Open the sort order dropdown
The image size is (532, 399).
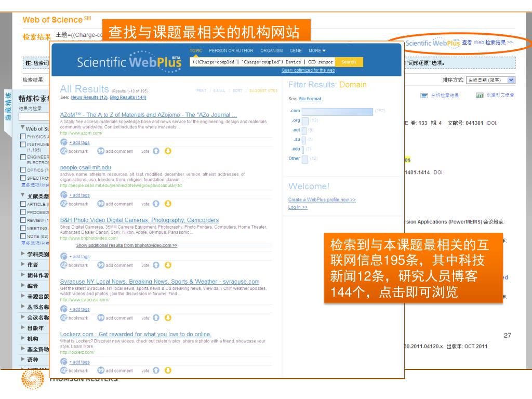[x=490, y=80]
